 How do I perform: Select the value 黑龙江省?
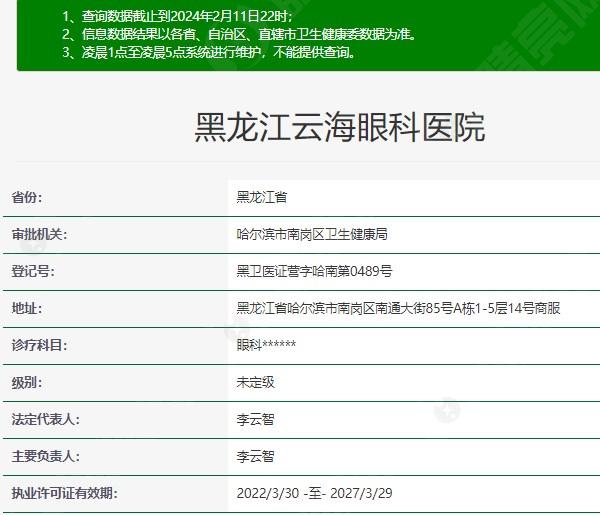tap(262, 197)
